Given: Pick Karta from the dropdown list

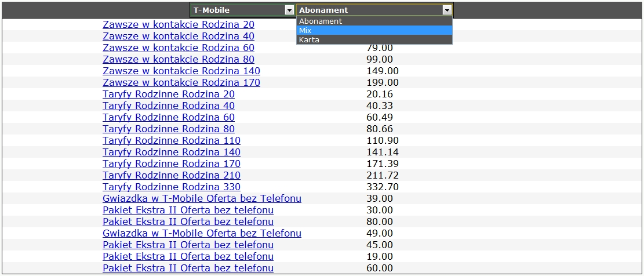Looking at the screenshot, I should point(374,40).
